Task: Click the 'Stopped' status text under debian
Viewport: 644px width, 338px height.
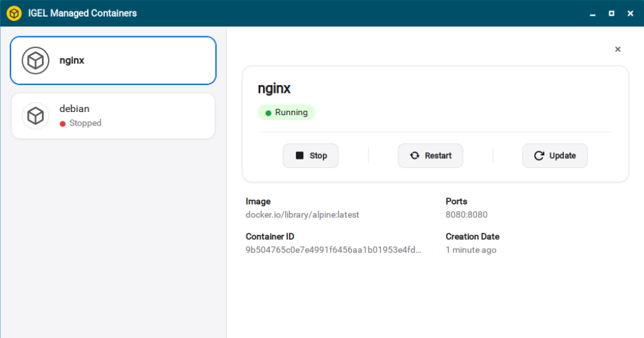Action: click(86, 123)
